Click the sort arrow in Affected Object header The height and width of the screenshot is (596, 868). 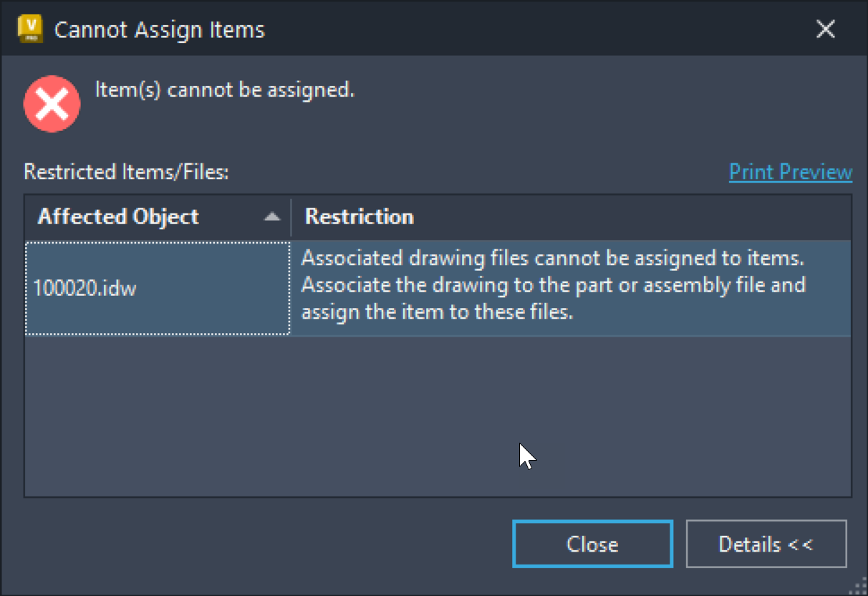[272, 217]
